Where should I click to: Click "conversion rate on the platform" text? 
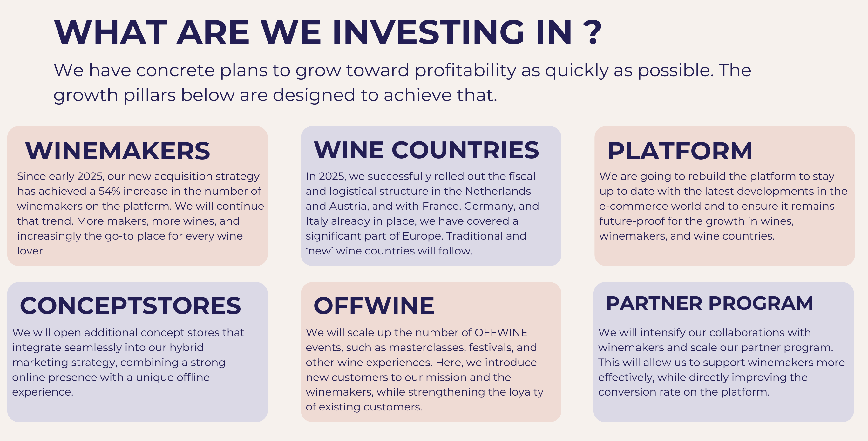(683, 392)
